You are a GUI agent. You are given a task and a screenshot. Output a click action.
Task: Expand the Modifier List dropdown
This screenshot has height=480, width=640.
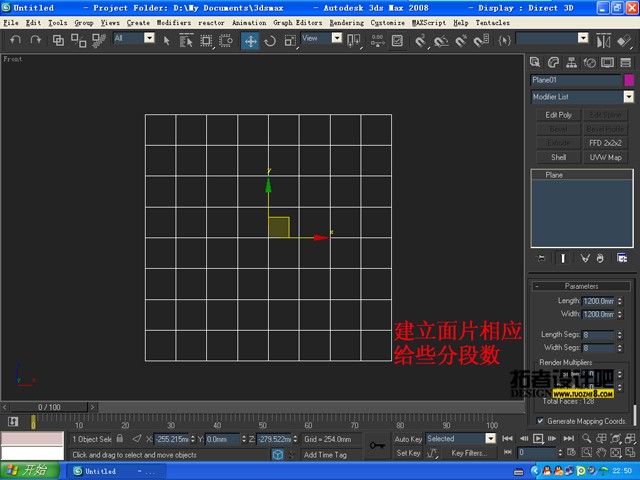[x=628, y=97]
